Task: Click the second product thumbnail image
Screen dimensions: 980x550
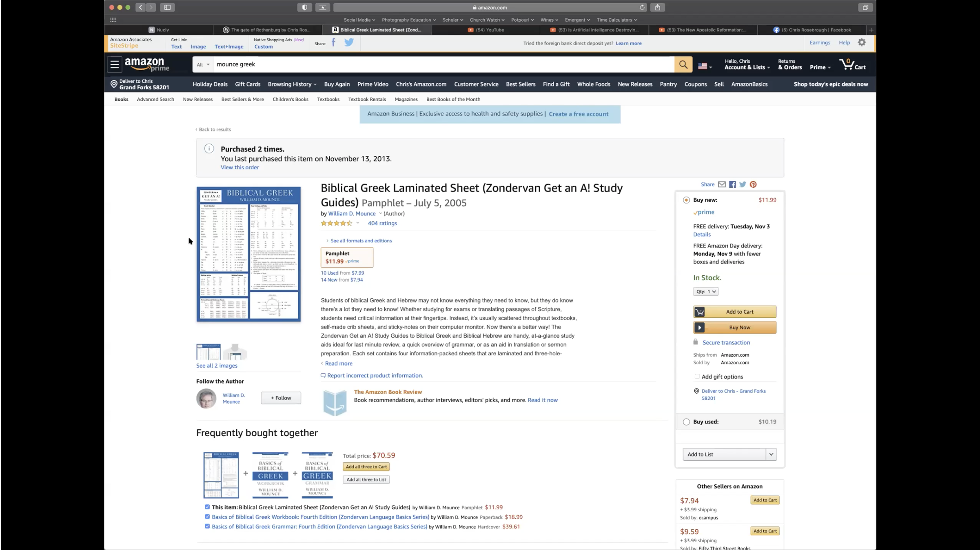Action: coord(235,352)
